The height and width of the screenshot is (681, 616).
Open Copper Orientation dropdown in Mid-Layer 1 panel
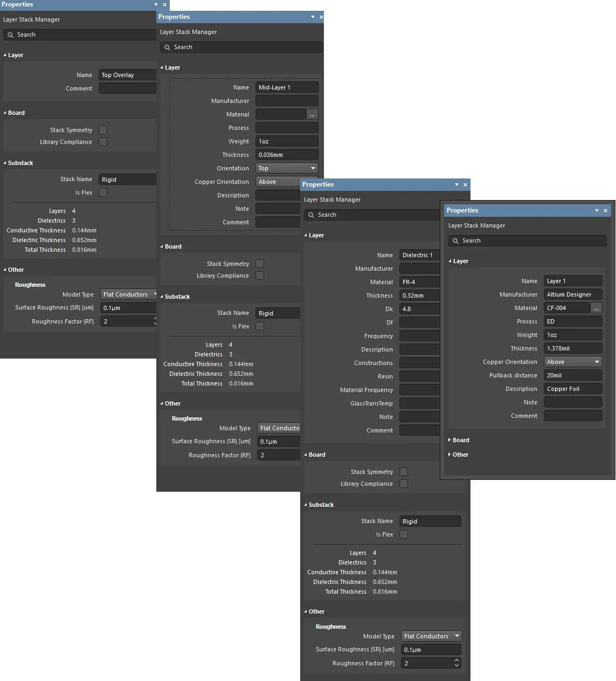coord(278,182)
